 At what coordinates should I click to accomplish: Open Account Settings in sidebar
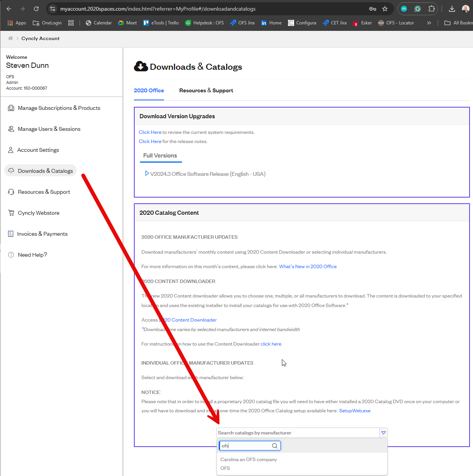click(x=34, y=150)
